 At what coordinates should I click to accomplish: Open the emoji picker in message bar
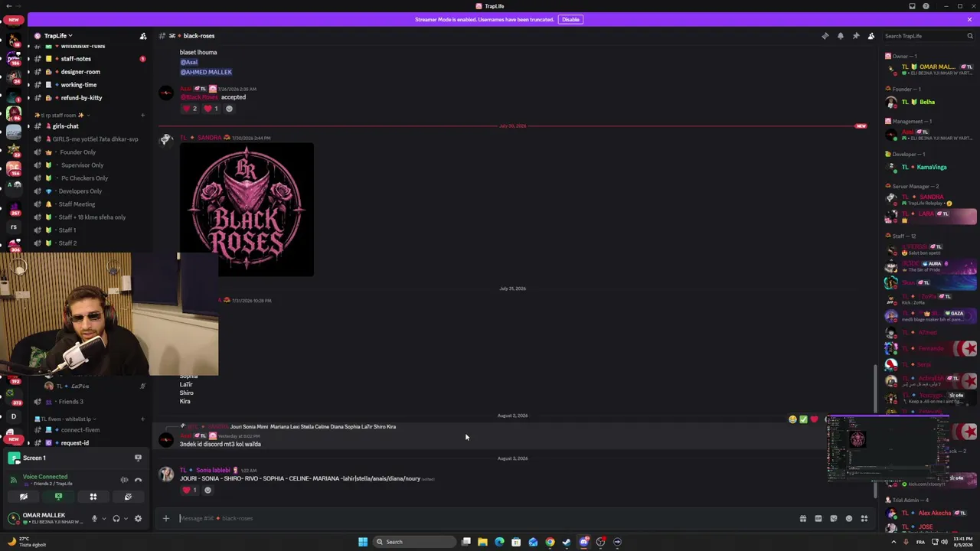click(849, 518)
